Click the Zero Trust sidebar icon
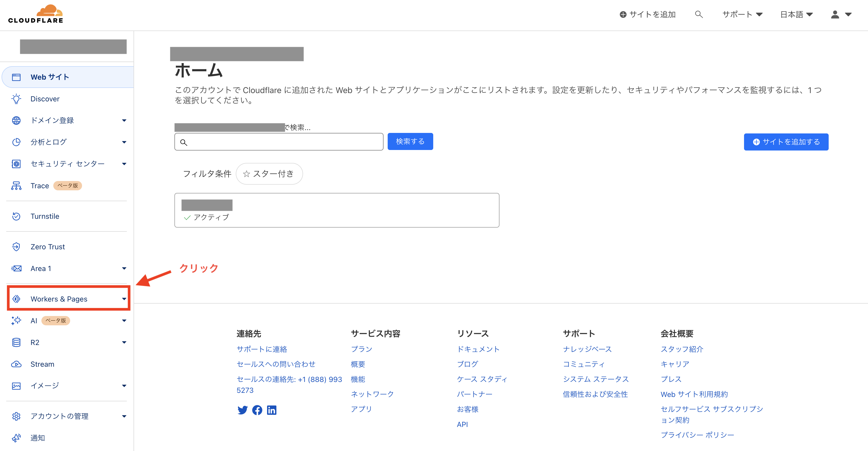This screenshot has height=451, width=868. pos(16,247)
